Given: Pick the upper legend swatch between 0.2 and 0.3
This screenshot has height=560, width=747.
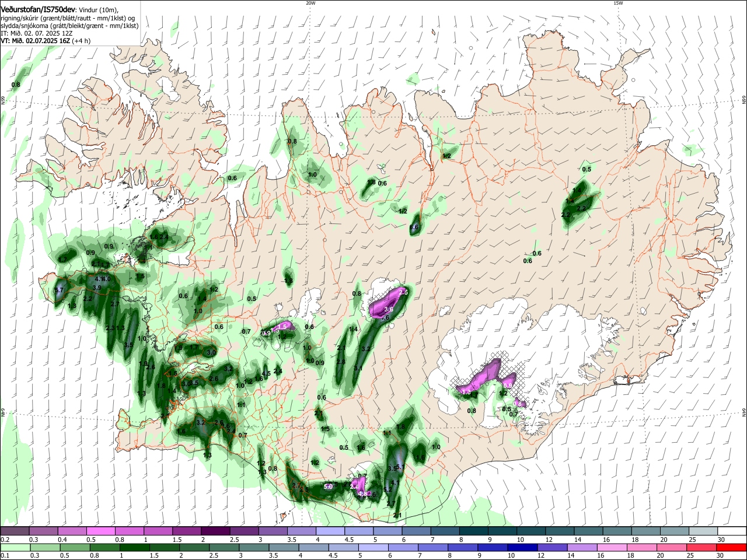Looking at the screenshot, I should tap(15, 531).
